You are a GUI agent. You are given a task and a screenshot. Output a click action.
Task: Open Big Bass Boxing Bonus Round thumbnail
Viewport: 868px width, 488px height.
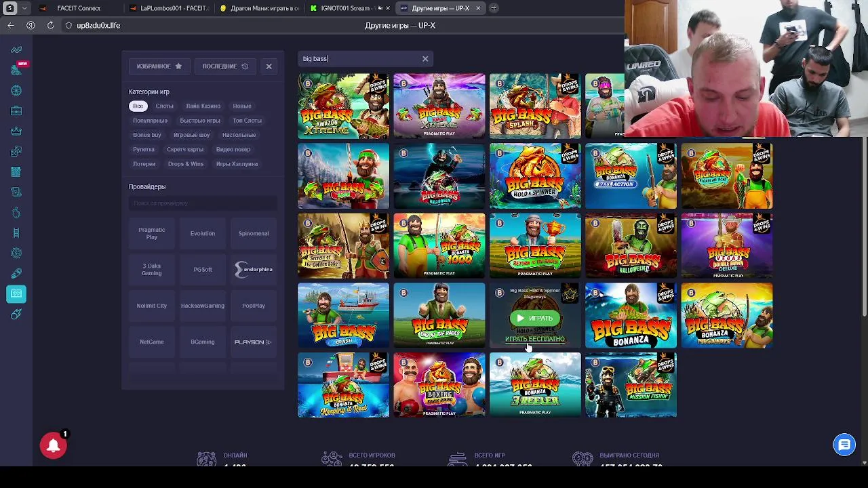point(439,385)
